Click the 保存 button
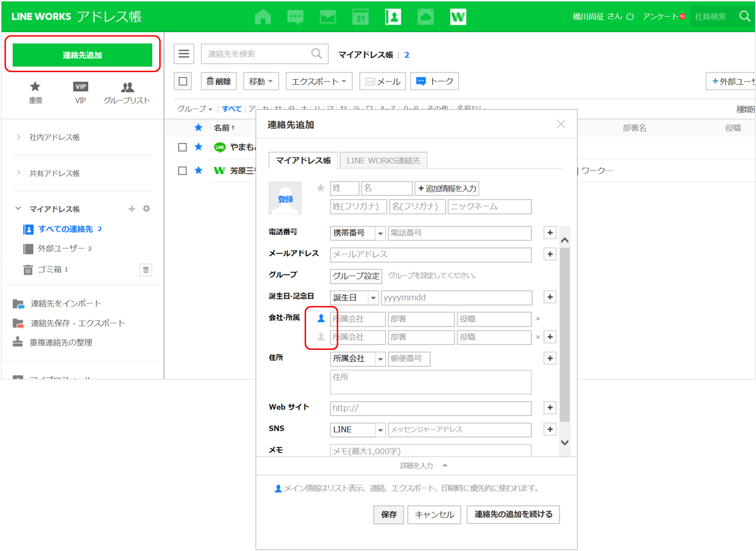This screenshot has width=756, height=551. click(x=389, y=514)
